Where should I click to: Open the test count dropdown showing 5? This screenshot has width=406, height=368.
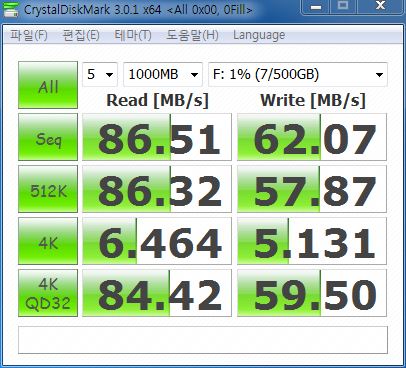coord(100,74)
